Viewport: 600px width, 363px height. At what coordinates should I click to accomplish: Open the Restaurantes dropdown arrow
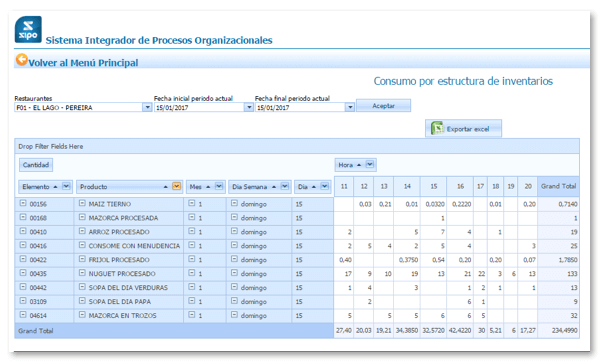click(147, 107)
